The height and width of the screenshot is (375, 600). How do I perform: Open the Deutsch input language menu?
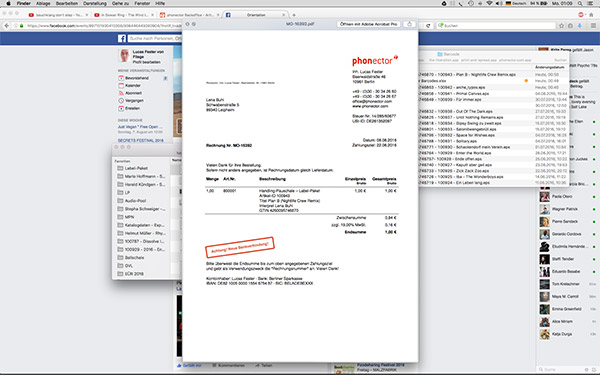[516, 3]
